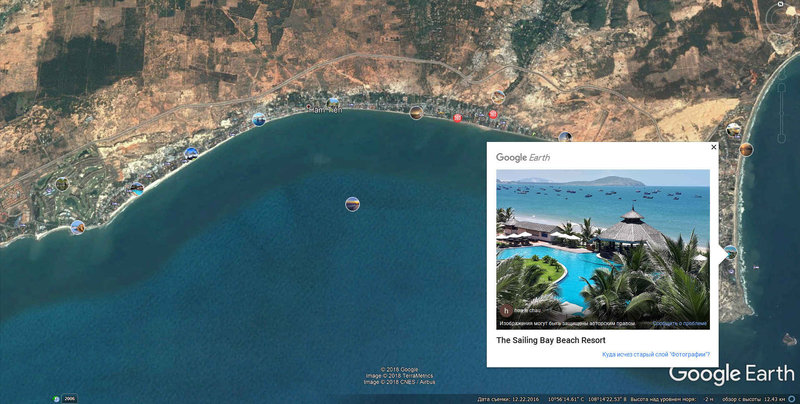Viewport: 800px width, 404px height.
Task: Select the 2006 imagery year button
Action: [x=70, y=399]
